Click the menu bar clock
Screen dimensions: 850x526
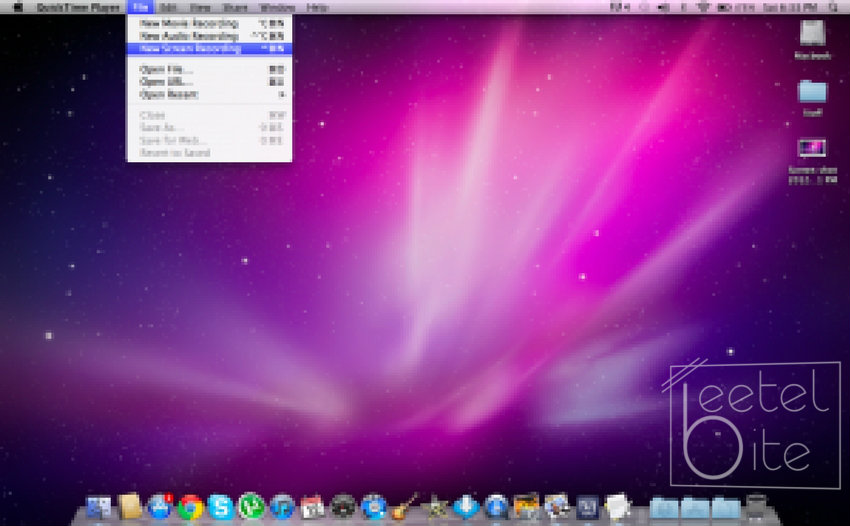[x=789, y=8]
